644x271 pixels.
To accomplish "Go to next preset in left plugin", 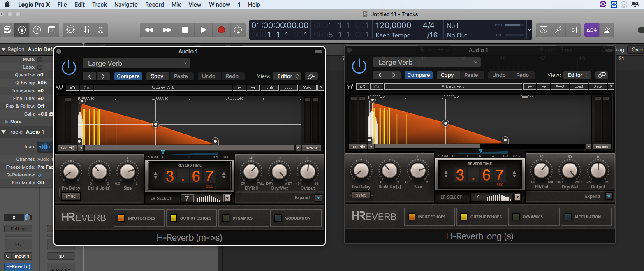I will click(103, 76).
